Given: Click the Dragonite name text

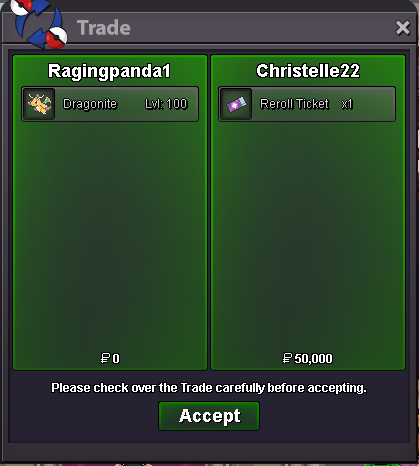Looking at the screenshot, I should pyautogui.click(x=90, y=104).
